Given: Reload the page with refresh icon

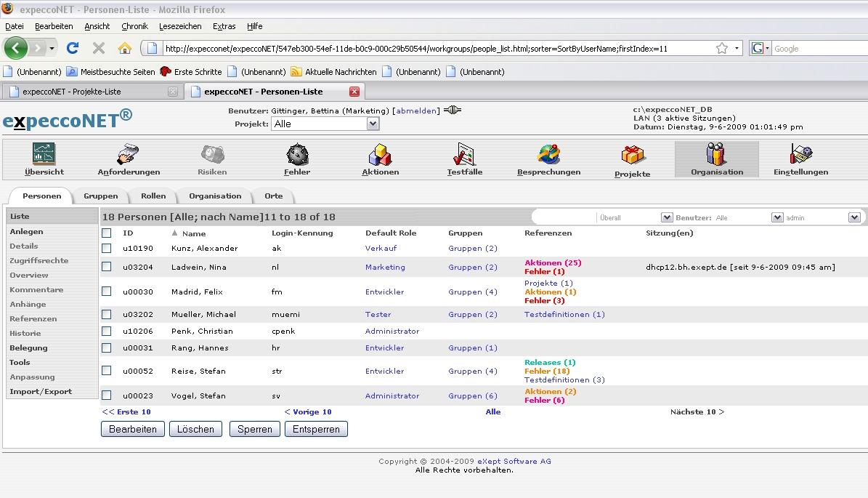Looking at the screenshot, I should pos(73,48).
